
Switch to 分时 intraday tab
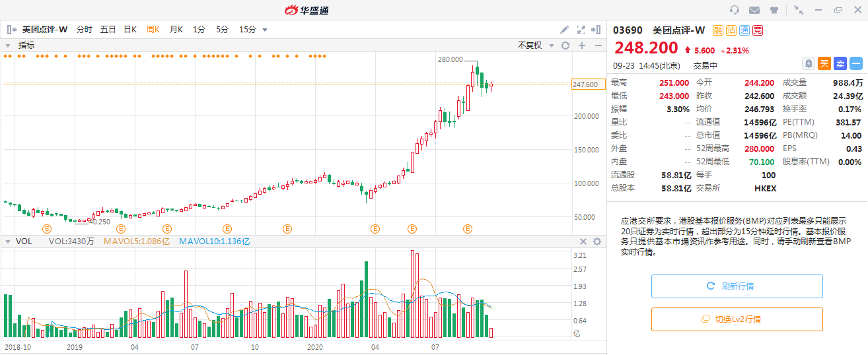coord(85,30)
